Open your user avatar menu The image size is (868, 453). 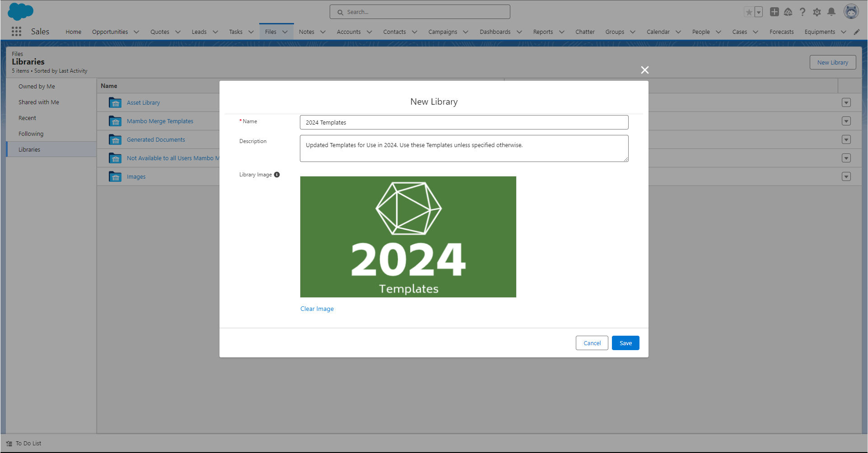tap(851, 11)
